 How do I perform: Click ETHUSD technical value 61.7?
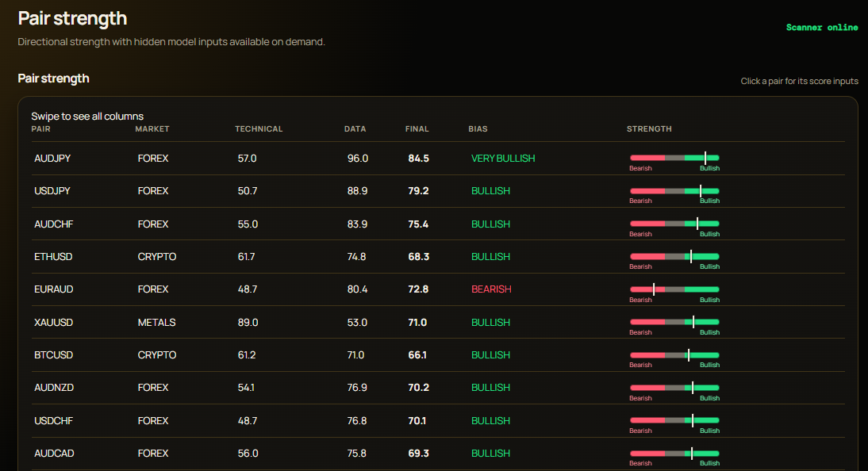tap(246, 257)
